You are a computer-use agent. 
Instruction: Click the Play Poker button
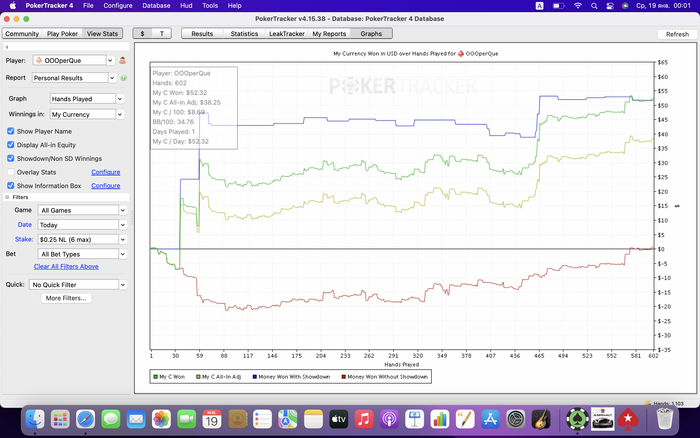(62, 33)
